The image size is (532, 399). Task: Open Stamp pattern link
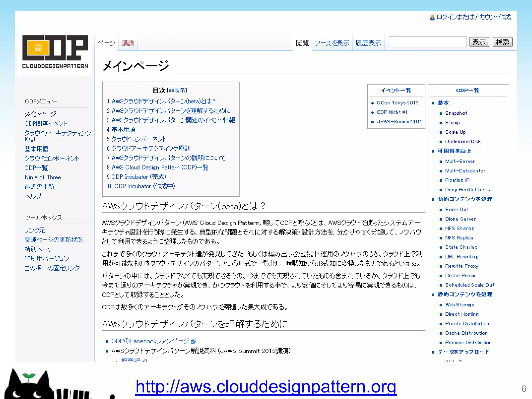[x=453, y=123]
